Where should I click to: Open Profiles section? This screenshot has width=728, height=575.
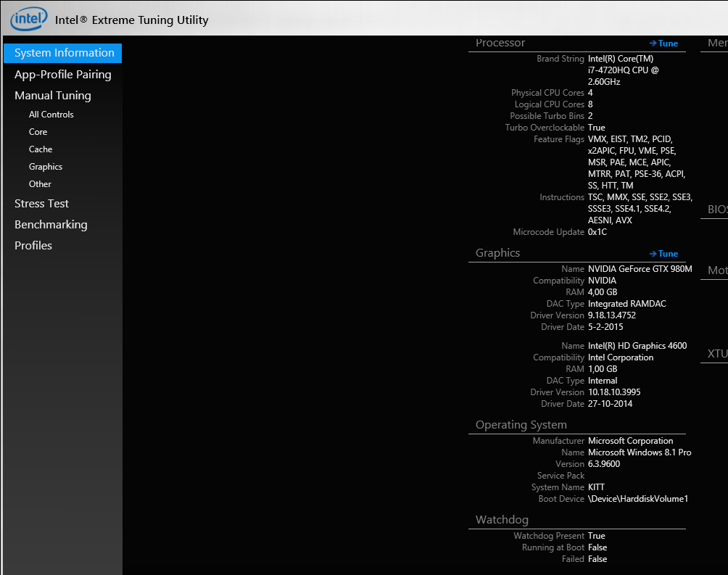[33, 245]
